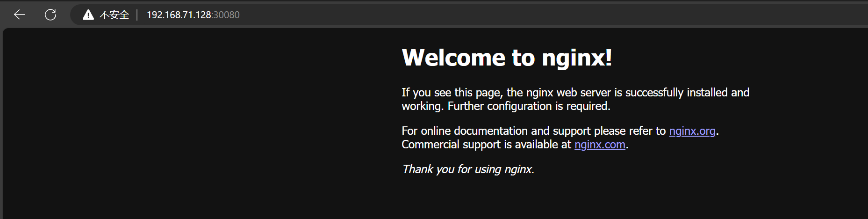This screenshot has height=219, width=868.
Task: Click the 'Thank you for using nginx.' text
Action: coord(468,169)
